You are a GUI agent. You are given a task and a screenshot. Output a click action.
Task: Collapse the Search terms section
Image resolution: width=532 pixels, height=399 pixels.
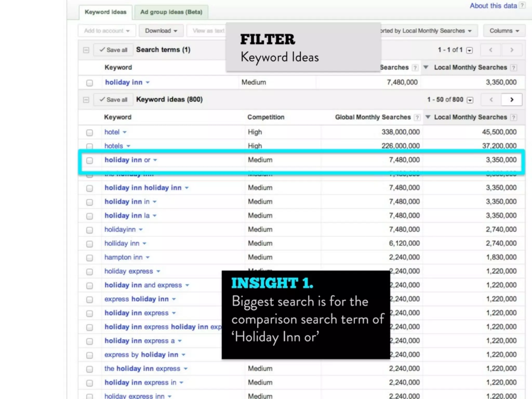(x=86, y=50)
